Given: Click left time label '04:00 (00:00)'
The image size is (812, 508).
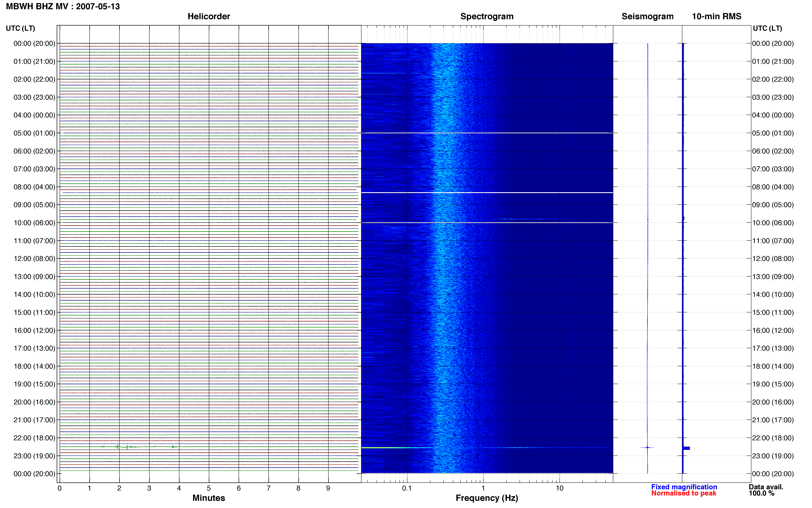Looking at the screenshot, I should pyautogui.click(x=34, y=115).
